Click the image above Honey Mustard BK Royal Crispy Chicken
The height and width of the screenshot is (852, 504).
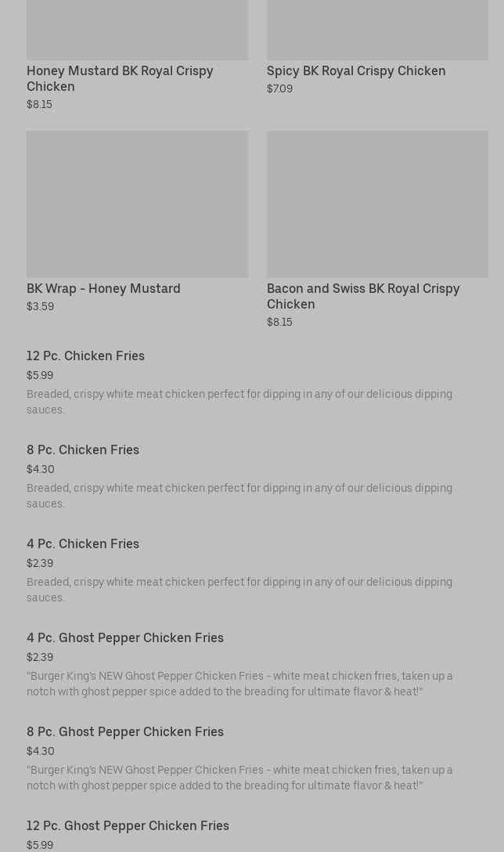point(137,30)
